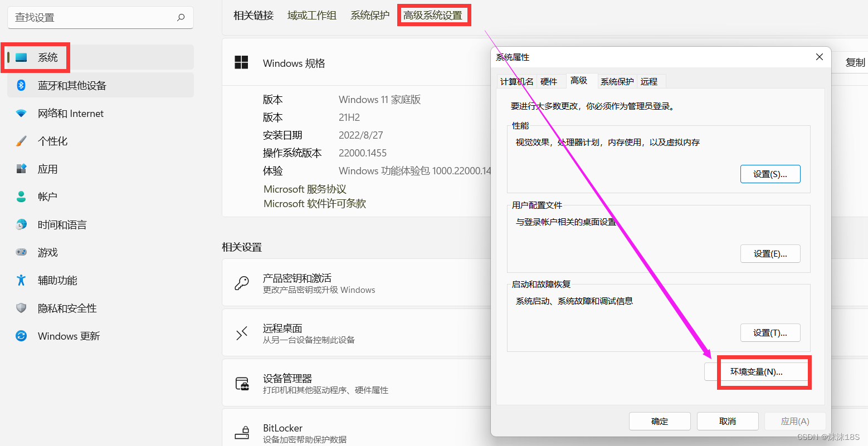The image size is (868, 446).
Task: Click the Windows 11 家庭版 text
Action: click(x=380, y=100)
